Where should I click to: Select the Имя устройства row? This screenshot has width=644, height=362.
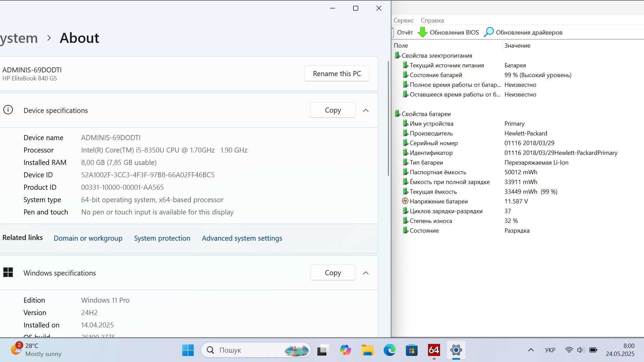coord(518,123)
